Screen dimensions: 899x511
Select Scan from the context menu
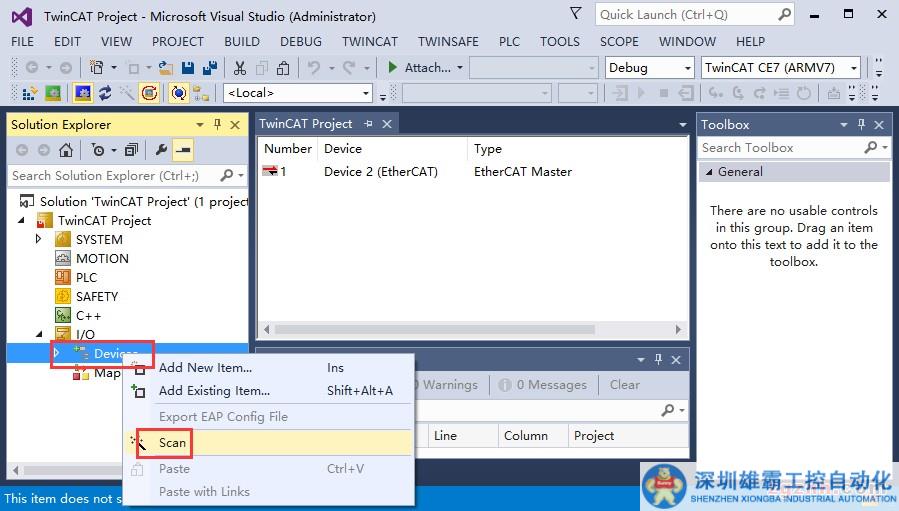[172, 443]
